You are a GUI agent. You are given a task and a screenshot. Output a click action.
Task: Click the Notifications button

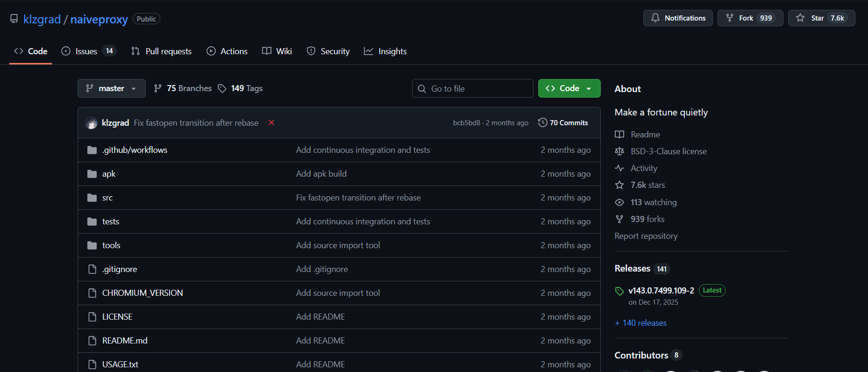(678, 18)
